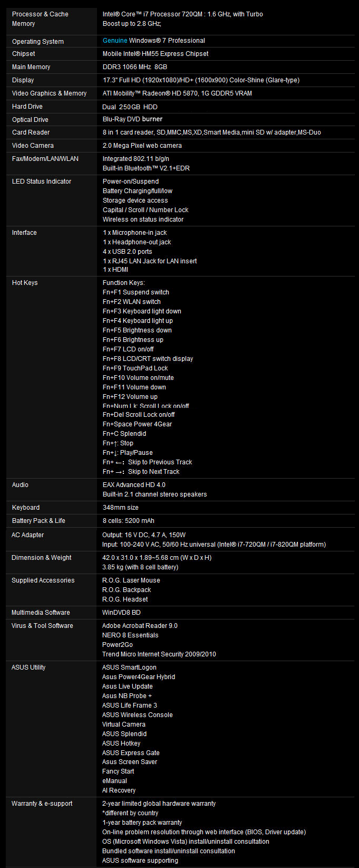This screenshot has height=868, width=359.
Task: Click the Fax/Modem/LAN/WLAN label
Action: point(45,159)
